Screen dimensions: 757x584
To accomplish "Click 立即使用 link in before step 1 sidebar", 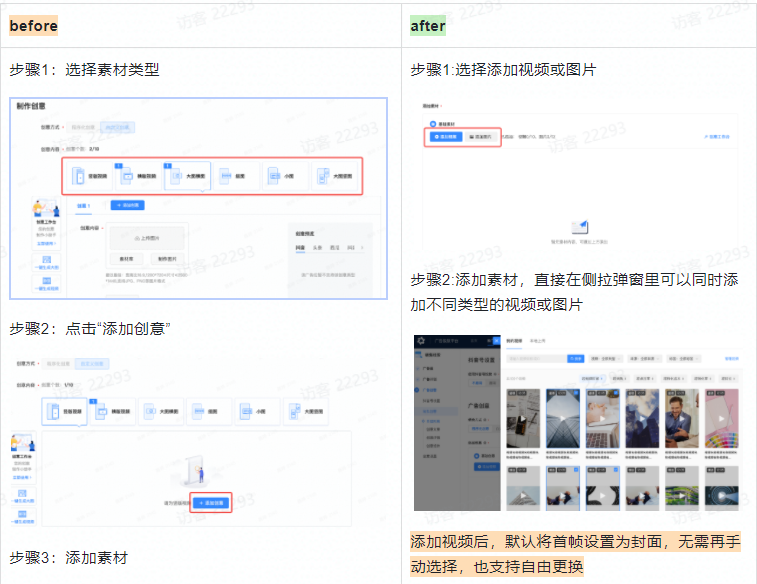I will point(46,244).
